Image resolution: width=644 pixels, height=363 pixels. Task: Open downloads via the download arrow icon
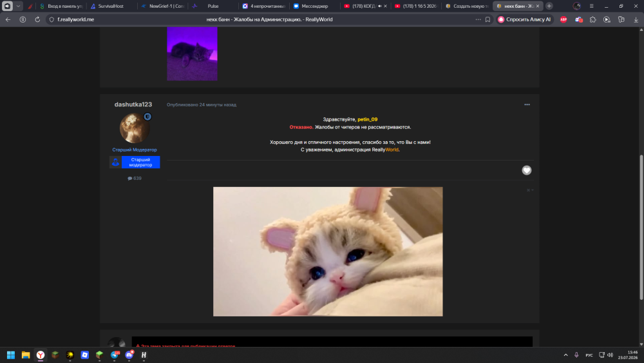pyautogui.click(x=636, y=19)
